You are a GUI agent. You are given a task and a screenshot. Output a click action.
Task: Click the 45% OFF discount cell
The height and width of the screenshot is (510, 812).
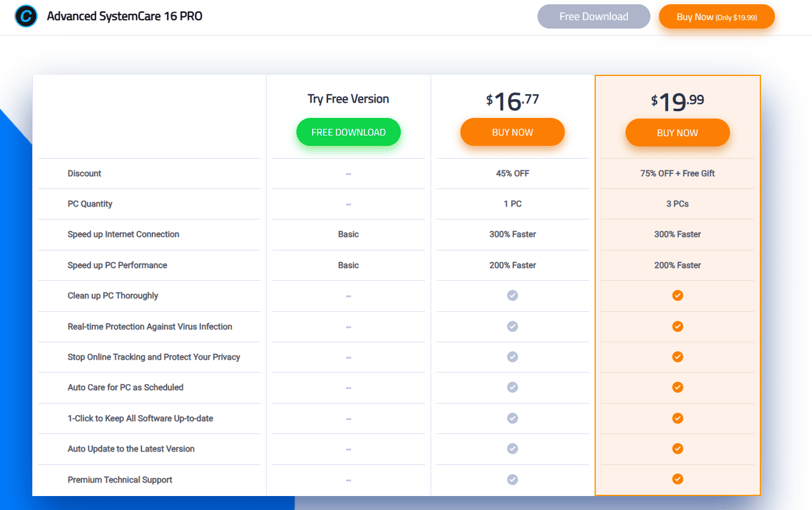point(513,173)
